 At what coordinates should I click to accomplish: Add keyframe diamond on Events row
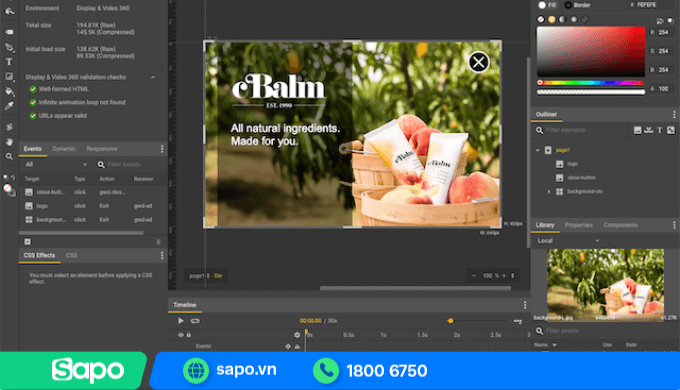tap(288, 346)
